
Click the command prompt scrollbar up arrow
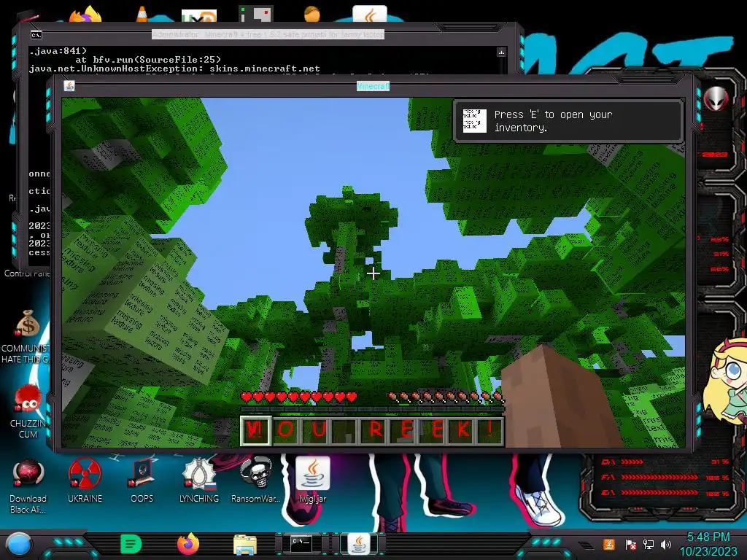501,52
